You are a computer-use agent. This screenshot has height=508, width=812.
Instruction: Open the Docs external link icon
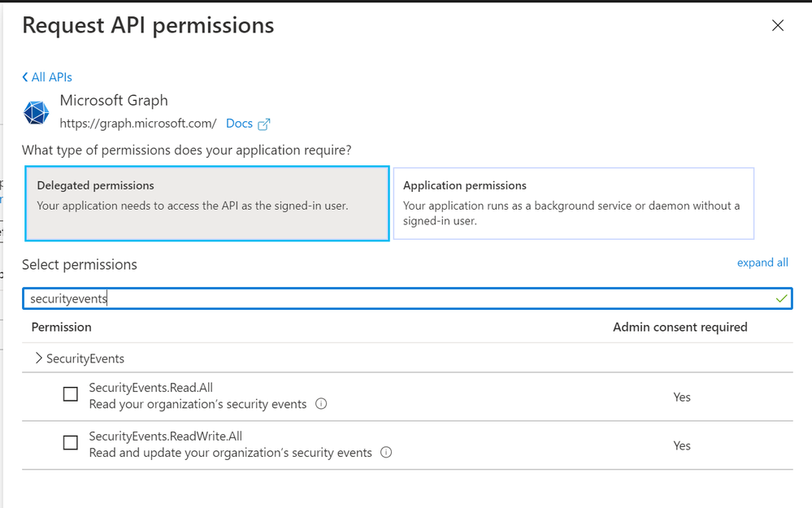[x=264, y=124]
